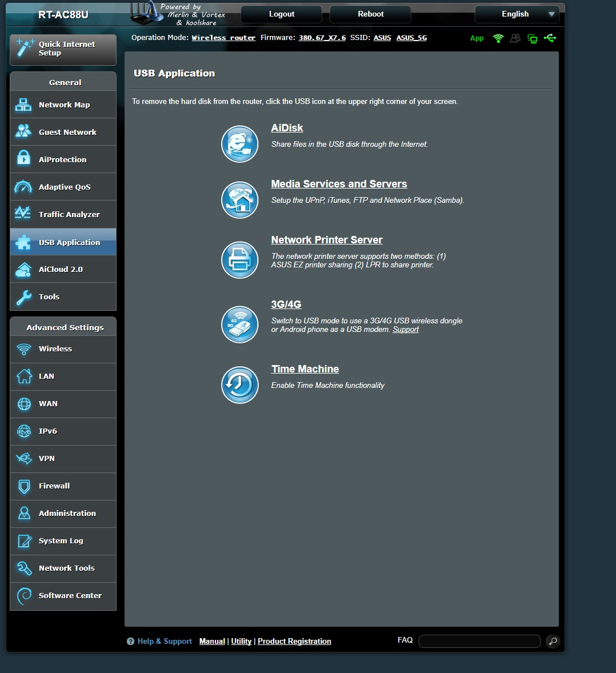616x673 pixels.
Task: Click the WAN globe icon in sidebar
Action: click(x=24, y=404)
